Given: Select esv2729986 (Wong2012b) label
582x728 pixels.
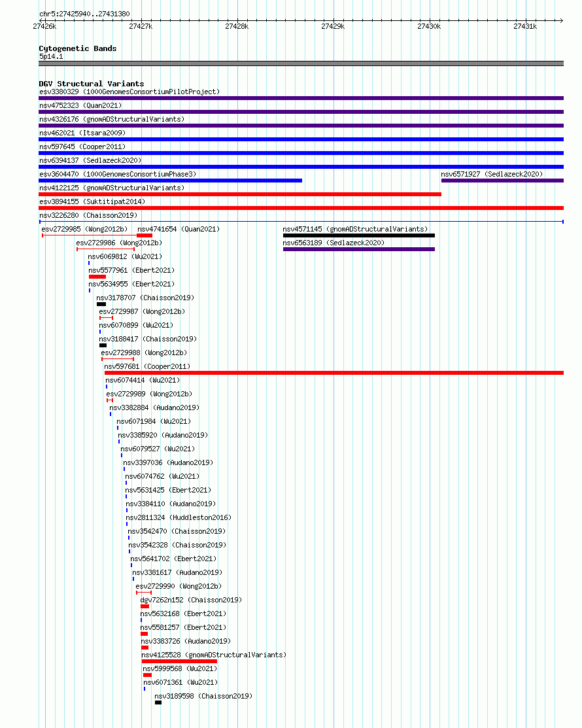Looking at the screenshot, I should (x=119, y=243).
